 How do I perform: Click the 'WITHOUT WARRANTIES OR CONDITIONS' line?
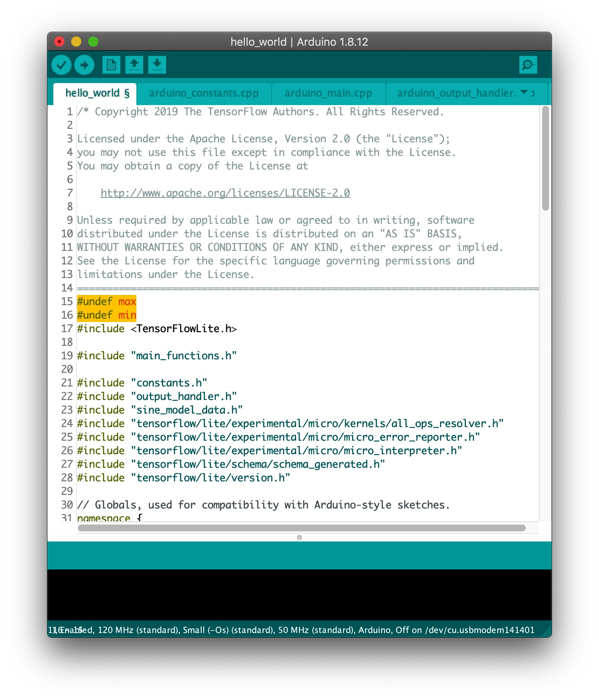(290, 247)
